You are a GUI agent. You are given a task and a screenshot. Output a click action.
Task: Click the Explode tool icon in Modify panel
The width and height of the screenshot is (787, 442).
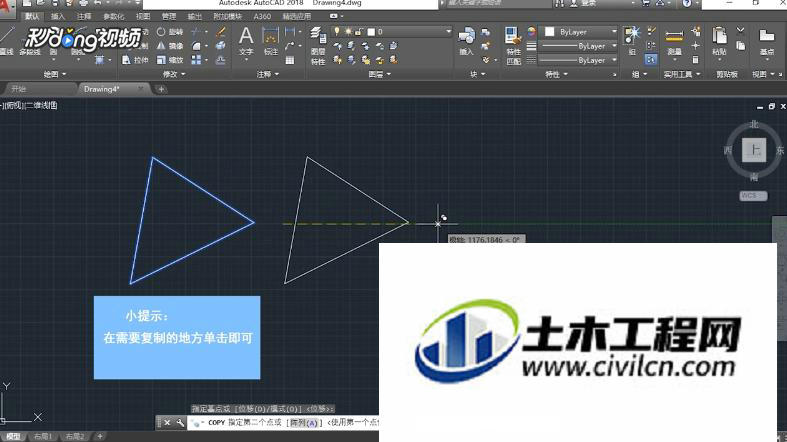pos(220,46)
